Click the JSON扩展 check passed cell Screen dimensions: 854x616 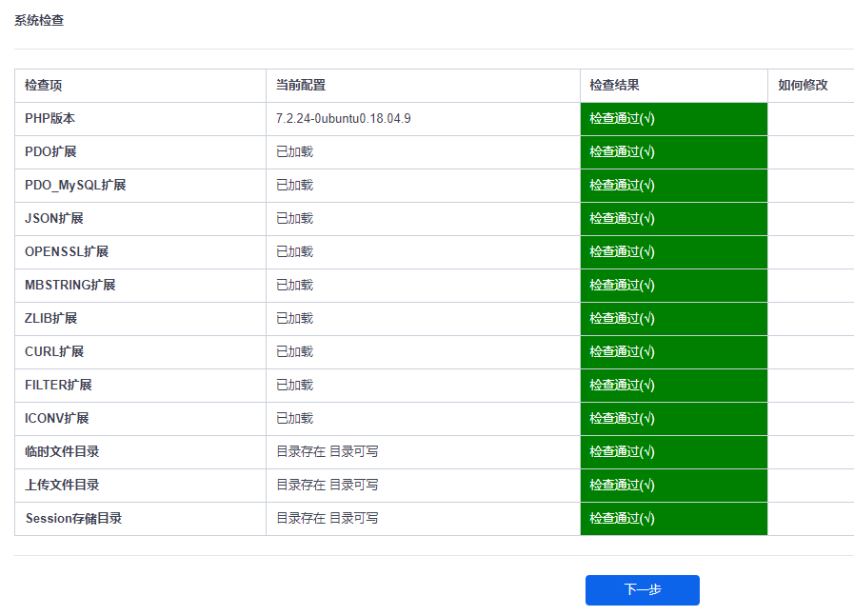point(674,219)
